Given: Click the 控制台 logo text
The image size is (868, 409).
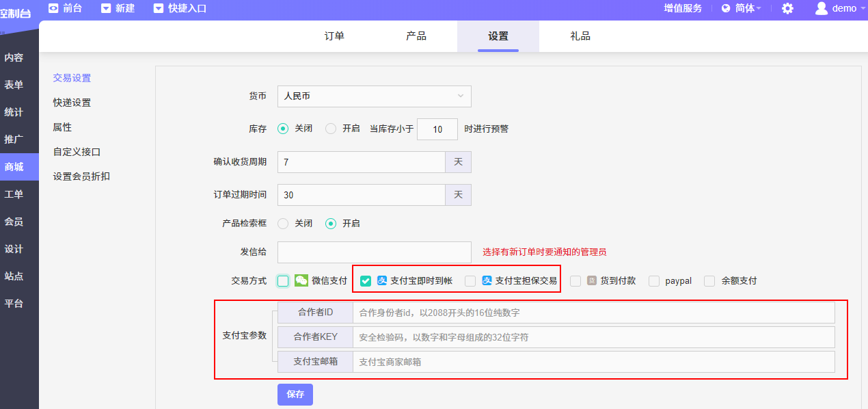Looking at the screenshot, I should point(15,13).
